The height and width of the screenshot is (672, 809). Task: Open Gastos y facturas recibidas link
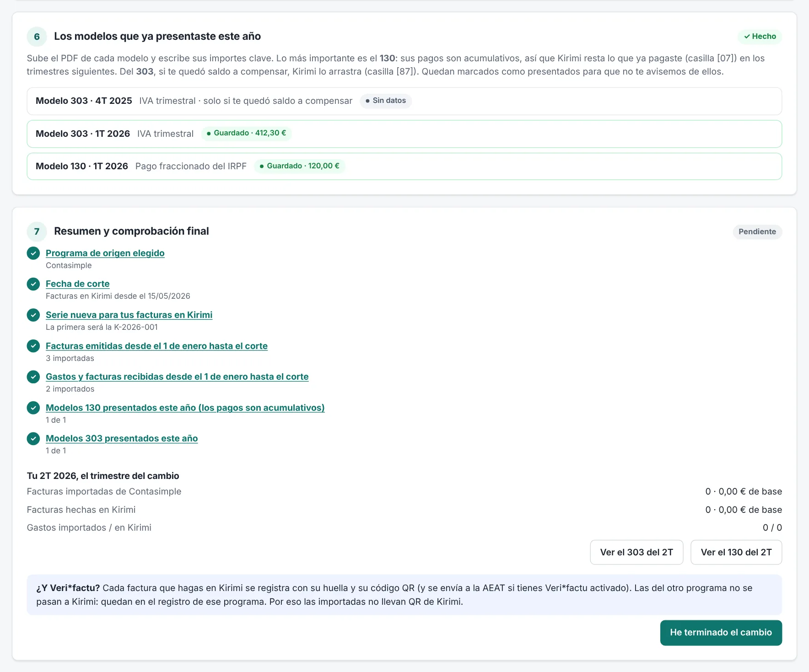(x=177, y=376)
